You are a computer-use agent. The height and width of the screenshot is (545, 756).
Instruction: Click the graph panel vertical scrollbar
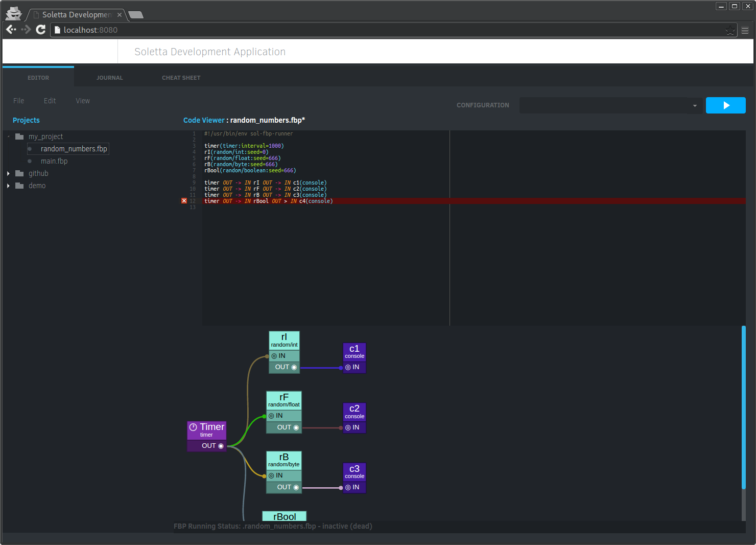click(x=744, y=407)
